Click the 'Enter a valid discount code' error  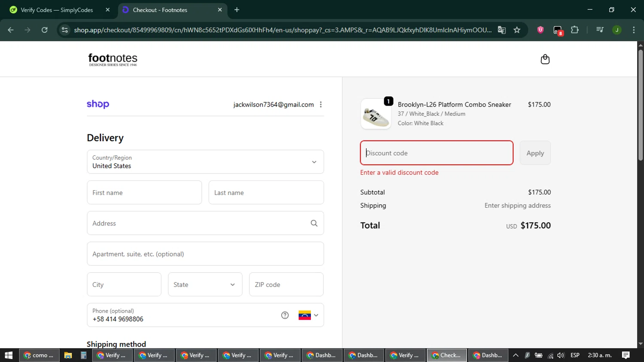(x=399, y=173)
